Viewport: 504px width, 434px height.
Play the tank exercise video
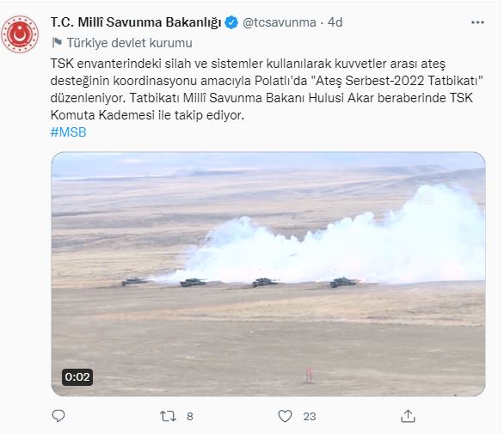click(268, 274)
